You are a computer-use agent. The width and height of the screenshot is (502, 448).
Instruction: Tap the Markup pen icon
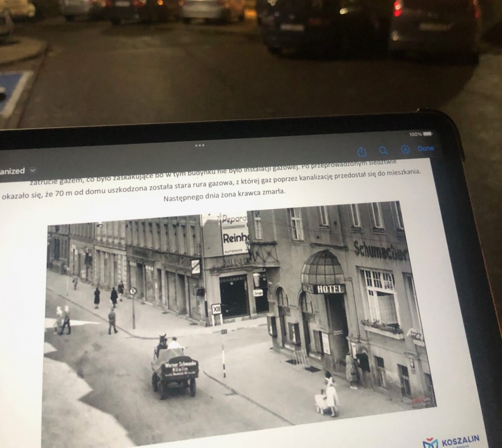[406, 149]
